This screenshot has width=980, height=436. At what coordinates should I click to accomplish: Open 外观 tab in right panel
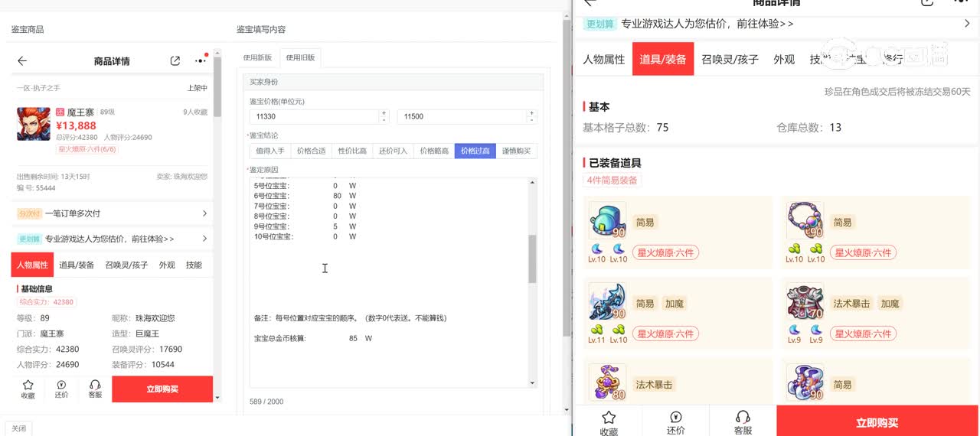pyautogui.click(x=784, y=59)
